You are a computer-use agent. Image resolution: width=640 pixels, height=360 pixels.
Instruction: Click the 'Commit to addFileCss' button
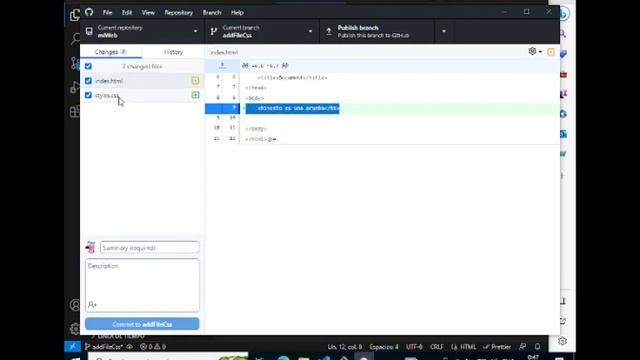[142, 324]
